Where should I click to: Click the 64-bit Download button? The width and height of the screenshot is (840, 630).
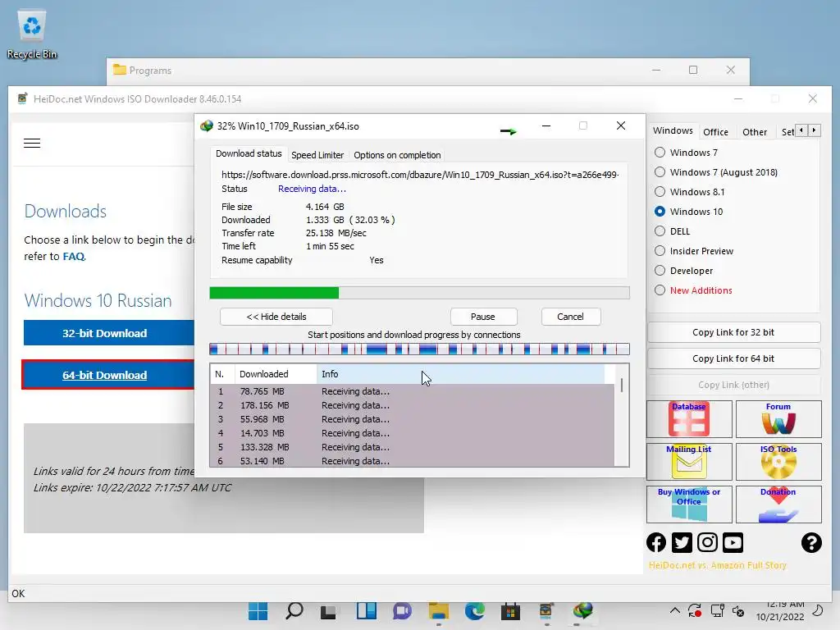(x=109, y=375)
